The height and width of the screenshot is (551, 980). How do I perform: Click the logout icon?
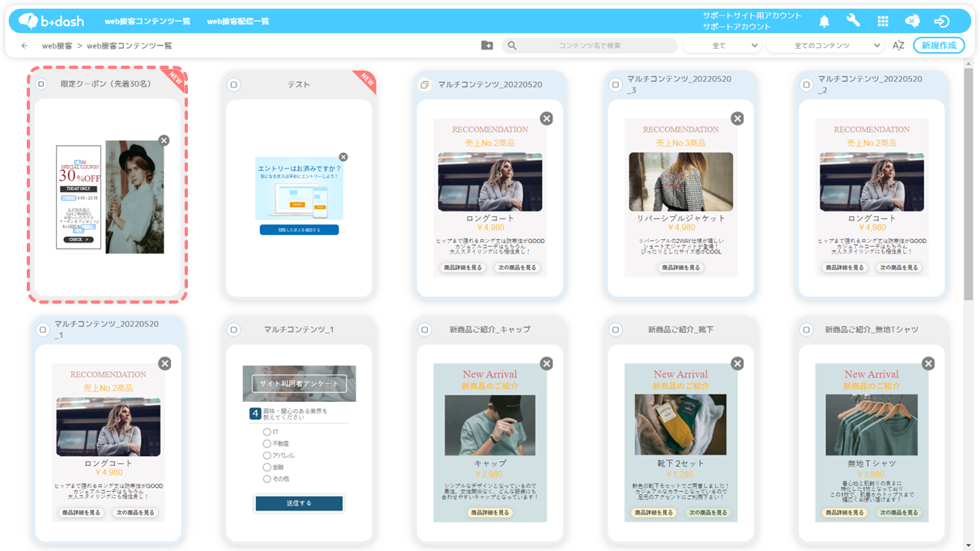(941, 21)
